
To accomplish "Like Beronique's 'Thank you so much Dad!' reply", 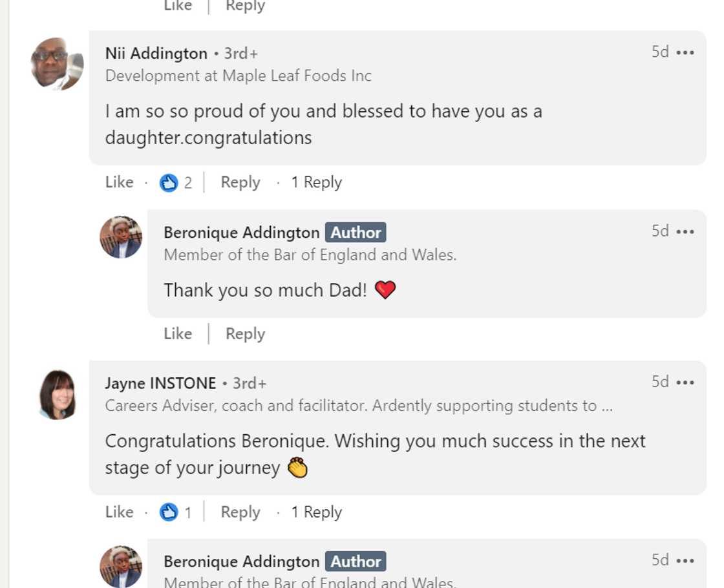I will (177, 334).
